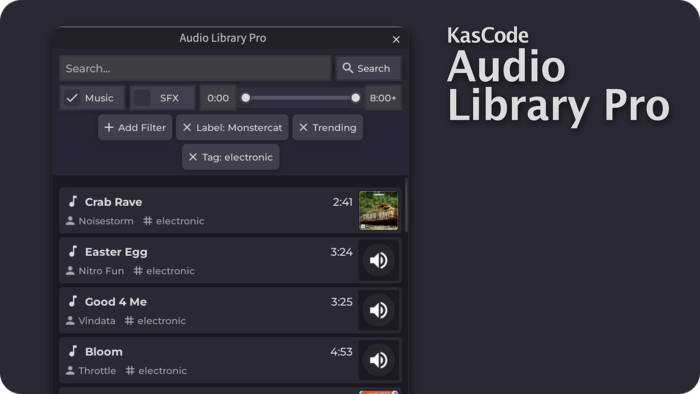Click the electronic tag on Crab Rave

pos(174,221)
